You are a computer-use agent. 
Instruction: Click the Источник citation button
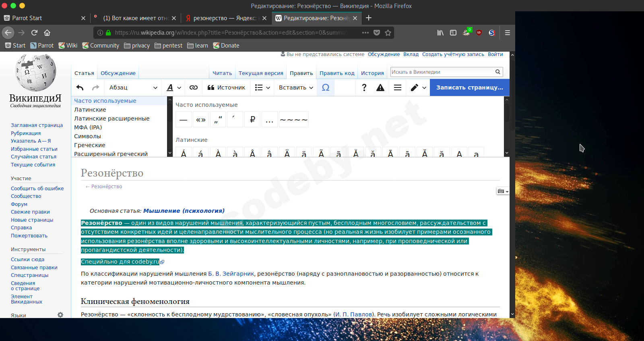[x=226, y=87]
